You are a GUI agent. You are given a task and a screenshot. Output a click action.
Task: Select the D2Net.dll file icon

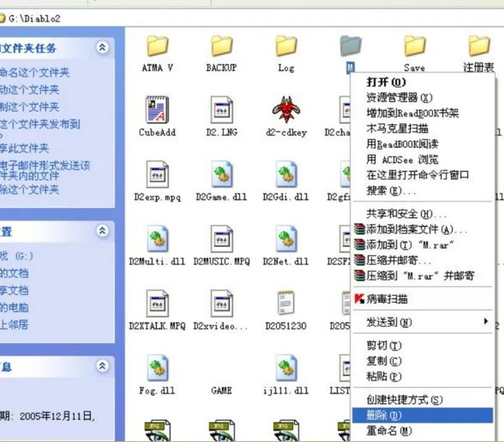click(x=286, y=239)
